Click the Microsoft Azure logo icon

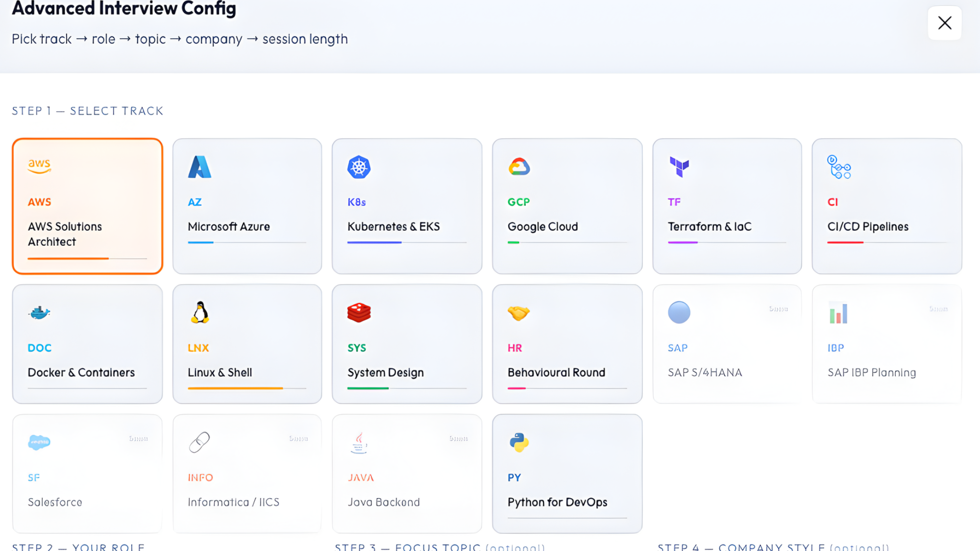coord(199,167)
